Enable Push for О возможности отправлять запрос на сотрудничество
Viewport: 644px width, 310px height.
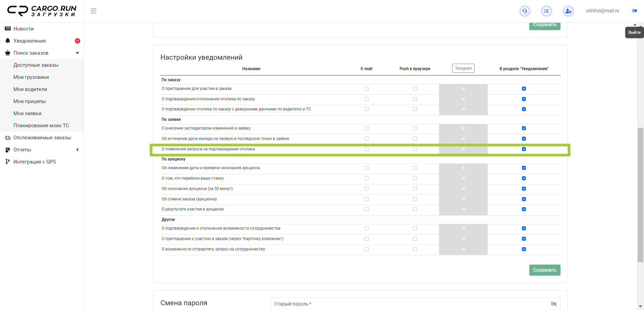(415, 249)
